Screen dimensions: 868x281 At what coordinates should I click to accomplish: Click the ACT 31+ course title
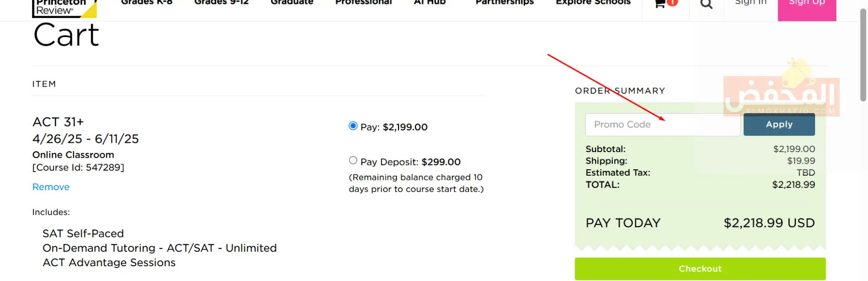[58, 122]
